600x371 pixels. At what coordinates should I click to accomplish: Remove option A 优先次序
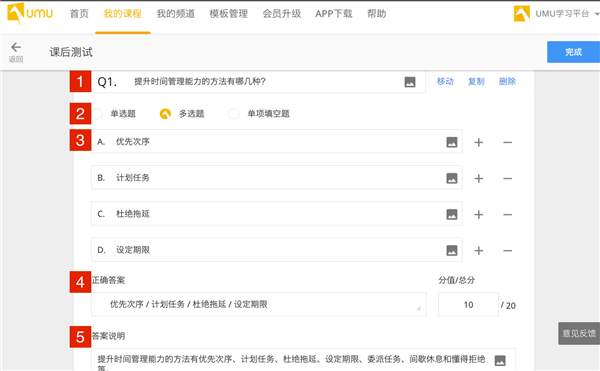pos(507,142)
